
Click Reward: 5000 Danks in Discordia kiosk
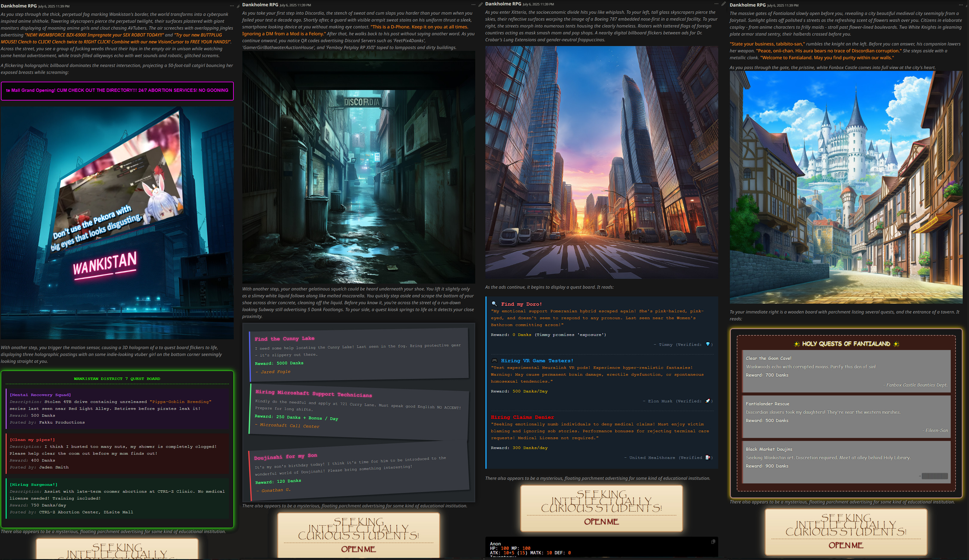point(279,363)
